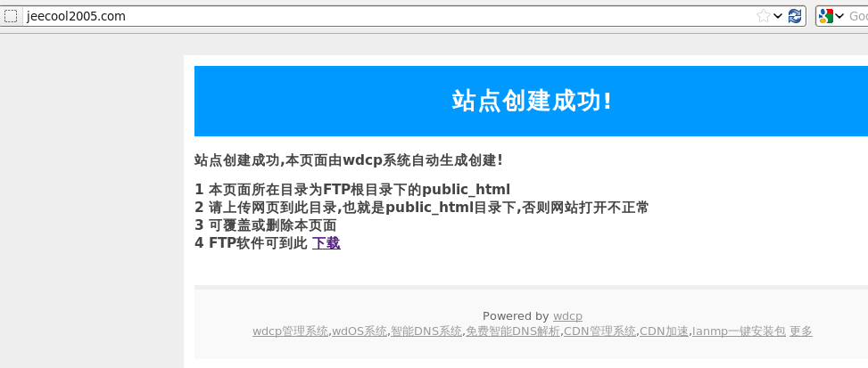The image size is (868, 368).
Task: Open the CDN加速 footer link
Action: click(x=664, y=331)
